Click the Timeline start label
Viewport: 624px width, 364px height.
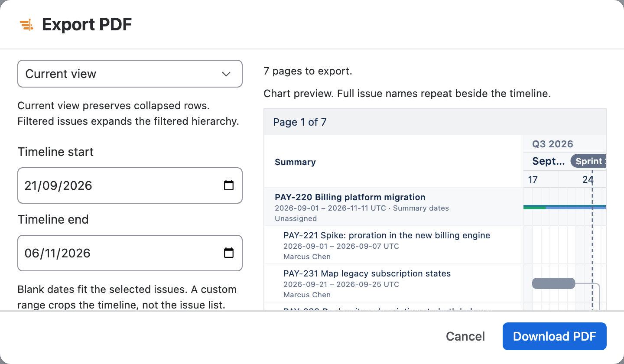click(55, 152)
